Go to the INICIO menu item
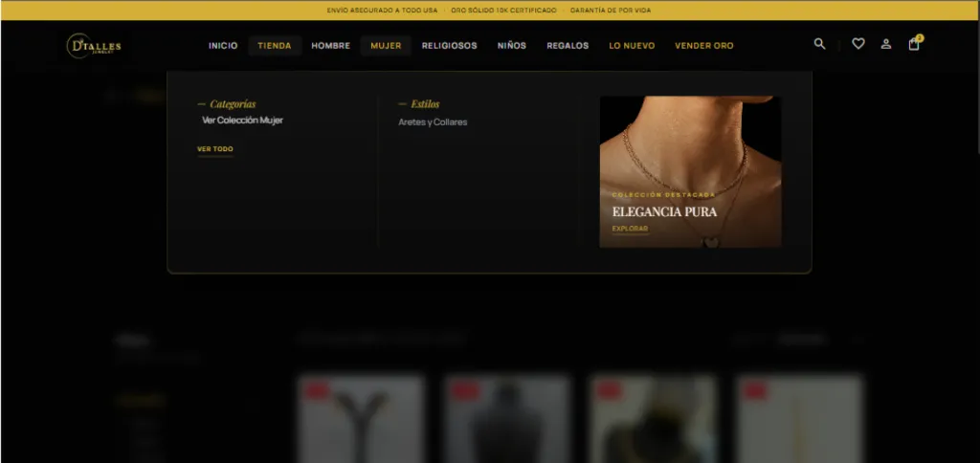 coord(223,46)
